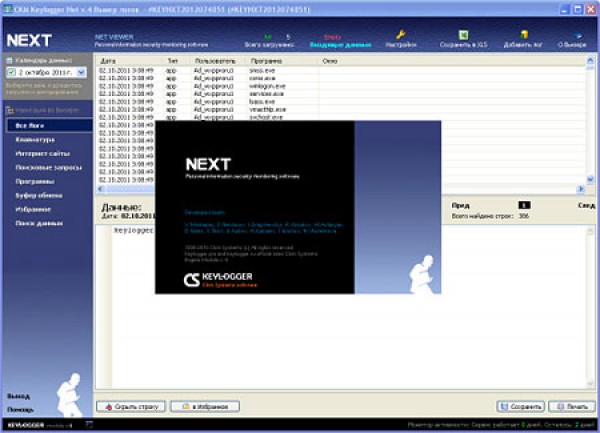Select the log row for vmacthlp.exe
Screen dimensions: 600x433
[341, 109]
